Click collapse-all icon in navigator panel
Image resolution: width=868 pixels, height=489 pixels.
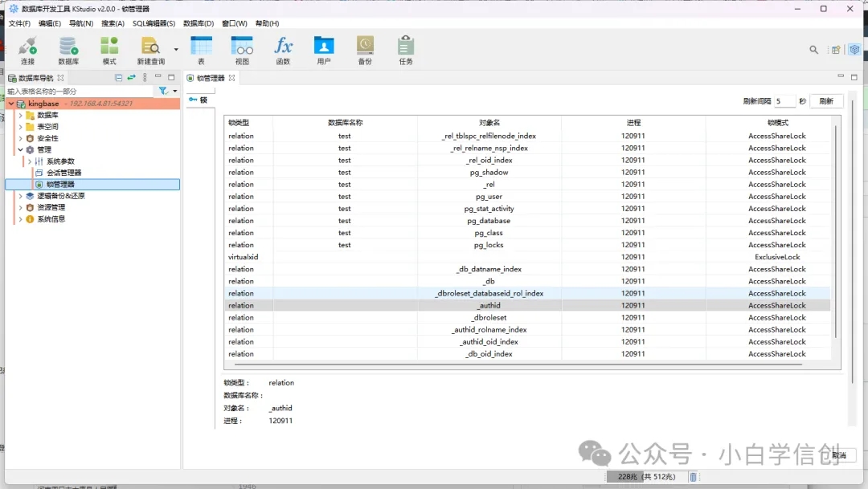tap(118, 77)
